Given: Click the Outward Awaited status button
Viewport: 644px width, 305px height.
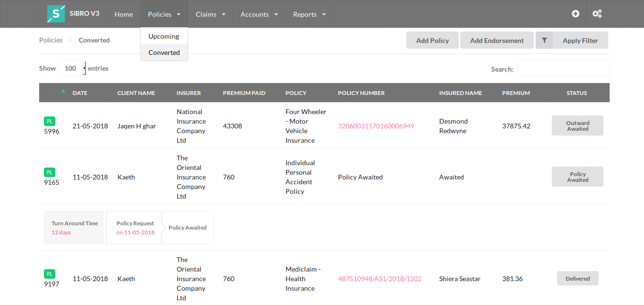Looking at the screenshot, I should (x=577, y=126).
